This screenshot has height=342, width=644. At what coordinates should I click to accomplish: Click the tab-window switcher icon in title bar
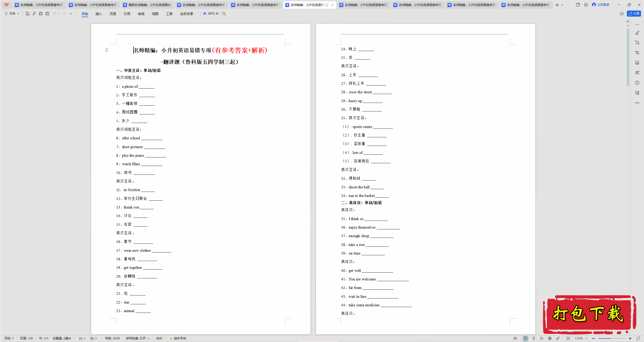(x=578, y=5)
